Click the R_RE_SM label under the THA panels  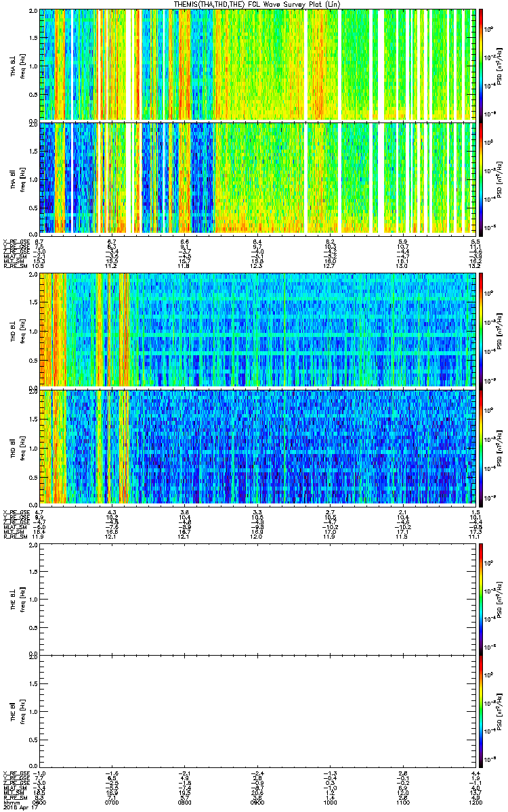(14, 265)
